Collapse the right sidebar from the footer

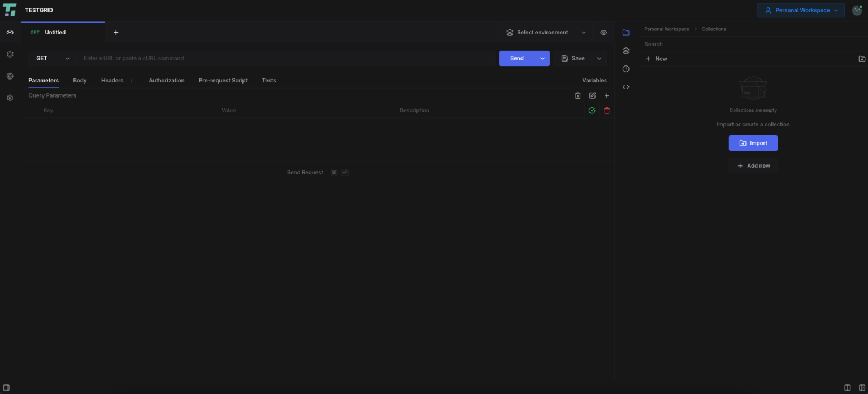(x=862, y=388)
